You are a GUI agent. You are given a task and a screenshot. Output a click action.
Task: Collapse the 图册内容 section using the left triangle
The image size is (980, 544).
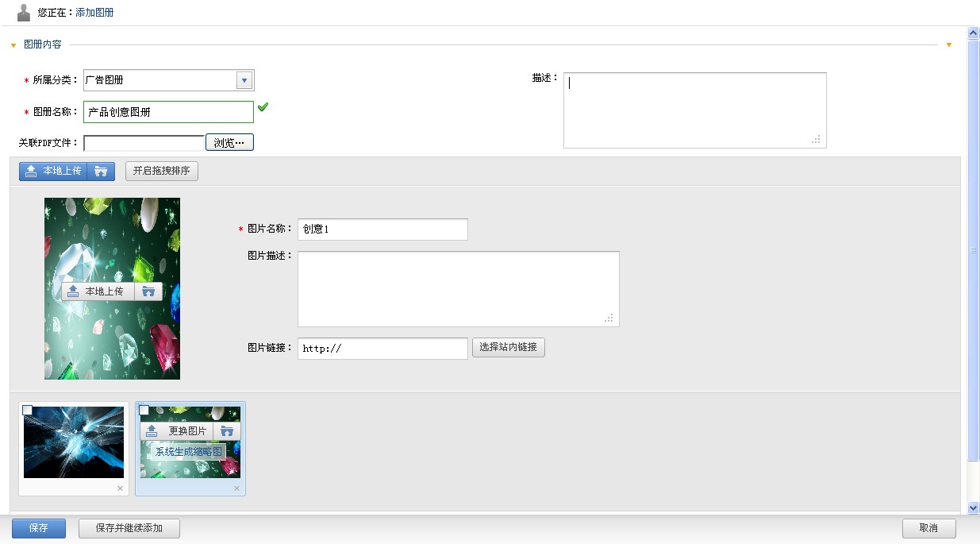(x=13, y=45)
